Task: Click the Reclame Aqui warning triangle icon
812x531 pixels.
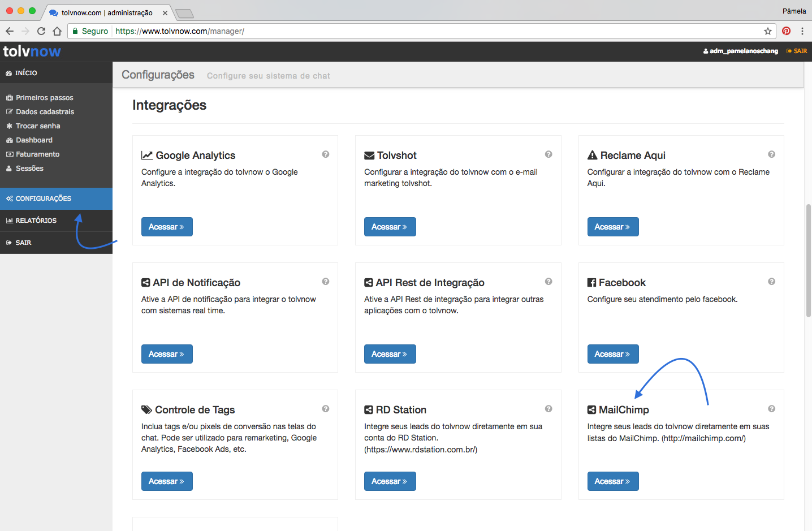Action: (x=593, y=155)
